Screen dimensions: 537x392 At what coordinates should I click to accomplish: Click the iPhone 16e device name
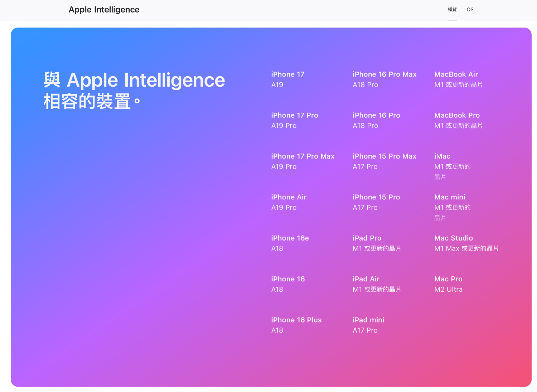[290, 238]
